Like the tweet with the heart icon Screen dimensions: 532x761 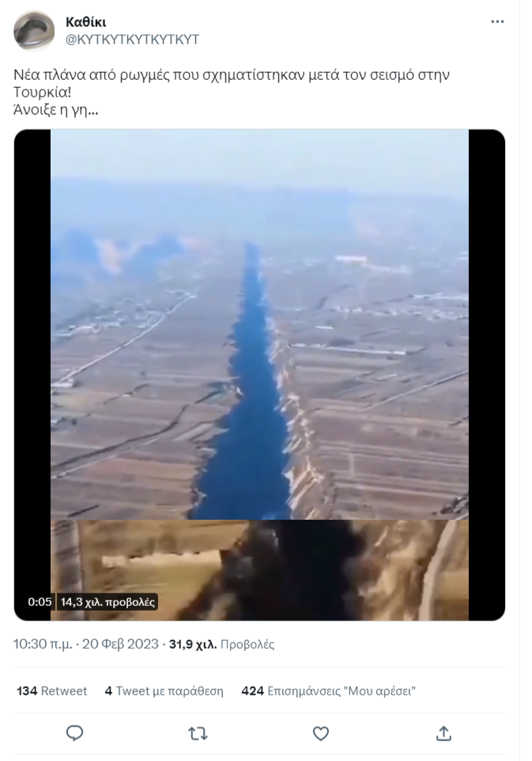coord(321,733)
